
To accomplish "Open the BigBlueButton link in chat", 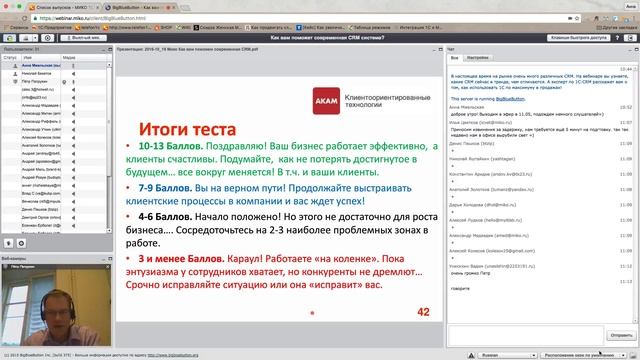I will (x=510, y=99).
